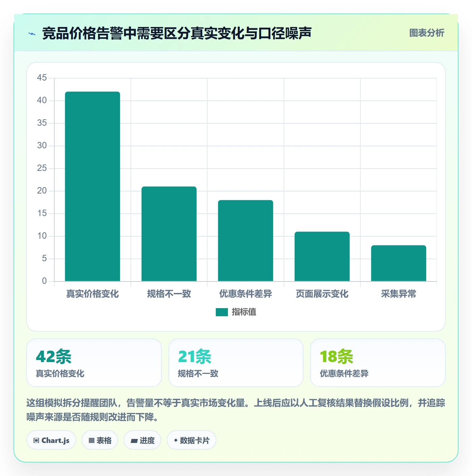Click the 图表分析 label in header

(426, 33)
